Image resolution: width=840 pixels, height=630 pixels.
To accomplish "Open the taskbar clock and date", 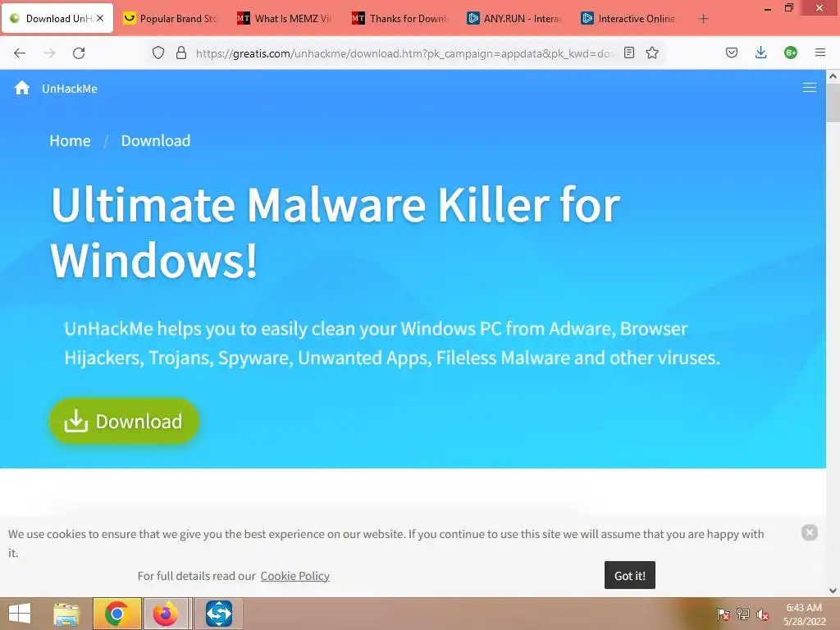I will (804, 614).
